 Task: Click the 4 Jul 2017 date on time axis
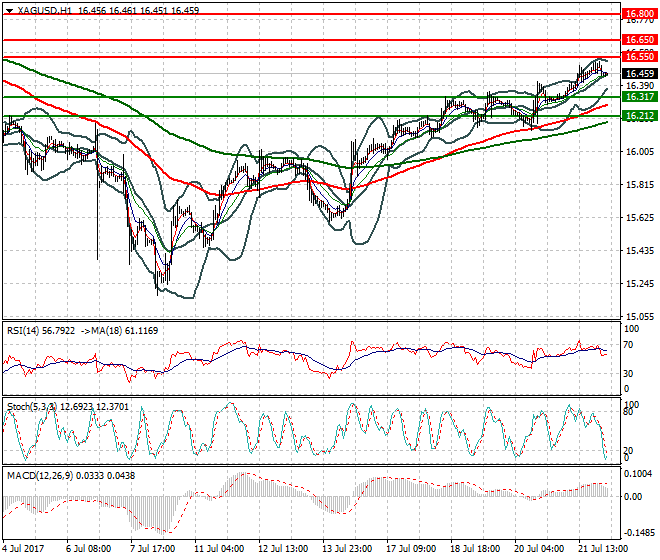click(23, 549)
